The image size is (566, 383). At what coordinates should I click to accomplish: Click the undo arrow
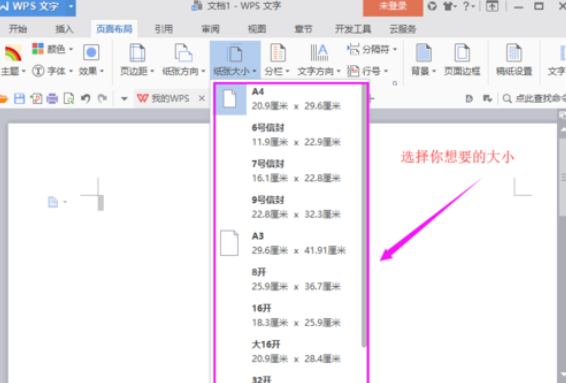[86, 98]
